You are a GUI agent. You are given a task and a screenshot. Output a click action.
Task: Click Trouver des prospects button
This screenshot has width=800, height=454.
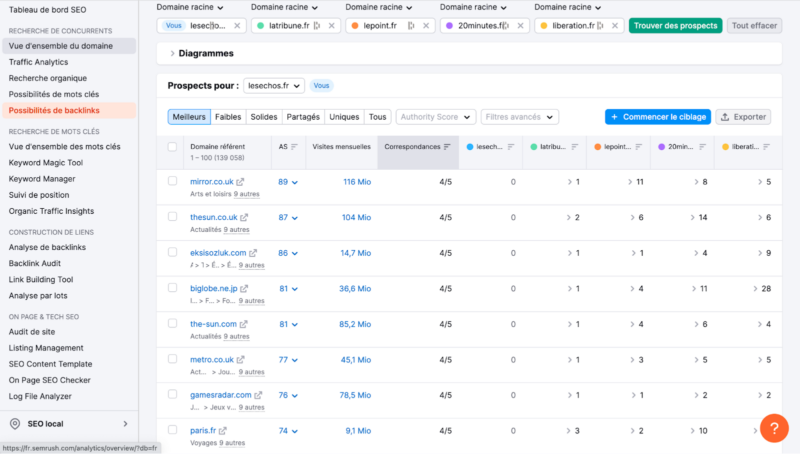[676, 26]
